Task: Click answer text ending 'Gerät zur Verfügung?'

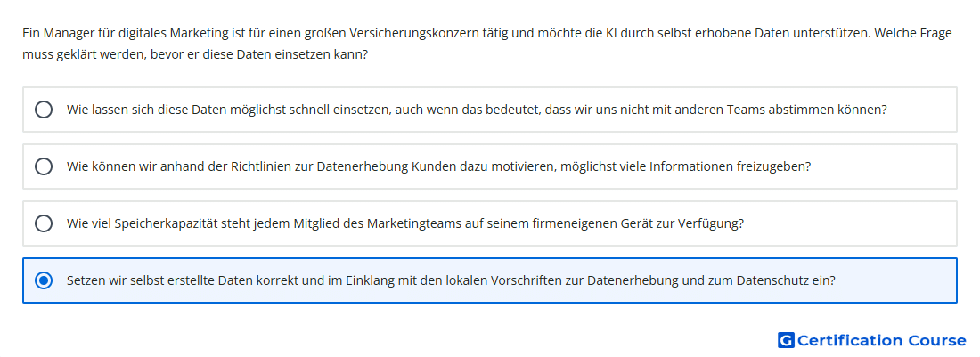Action: point(405,223)
